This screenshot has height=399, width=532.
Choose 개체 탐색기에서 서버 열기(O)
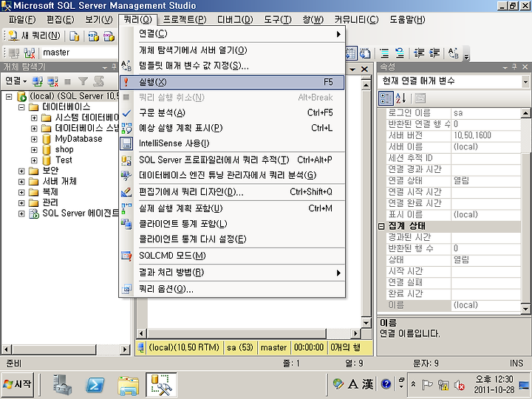pos(232,50)
